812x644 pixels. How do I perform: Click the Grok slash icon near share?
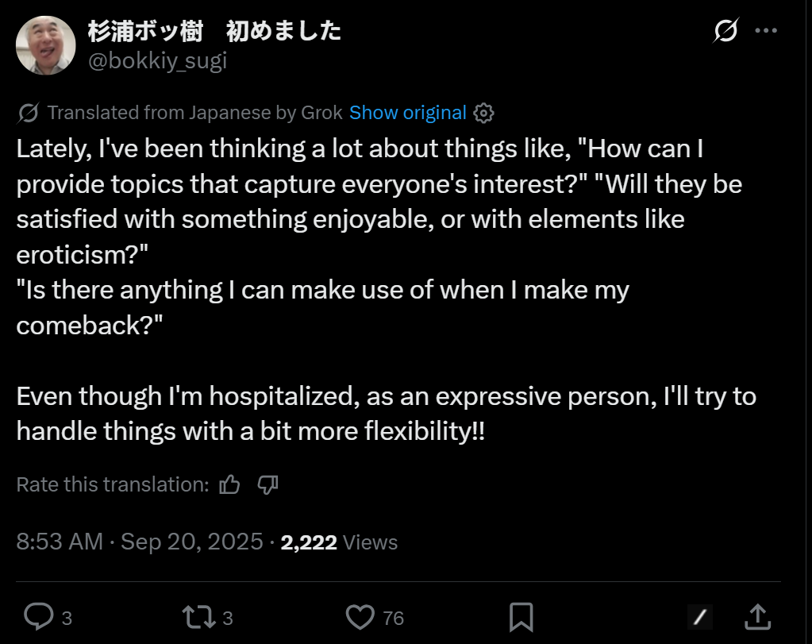(x=699, y=618)
